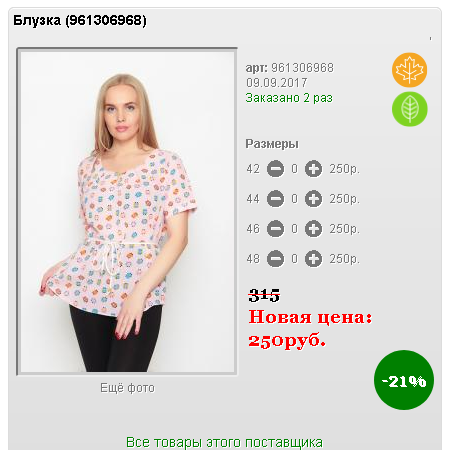Click the Новая цена: 250руб. label

tap(310, 329)
